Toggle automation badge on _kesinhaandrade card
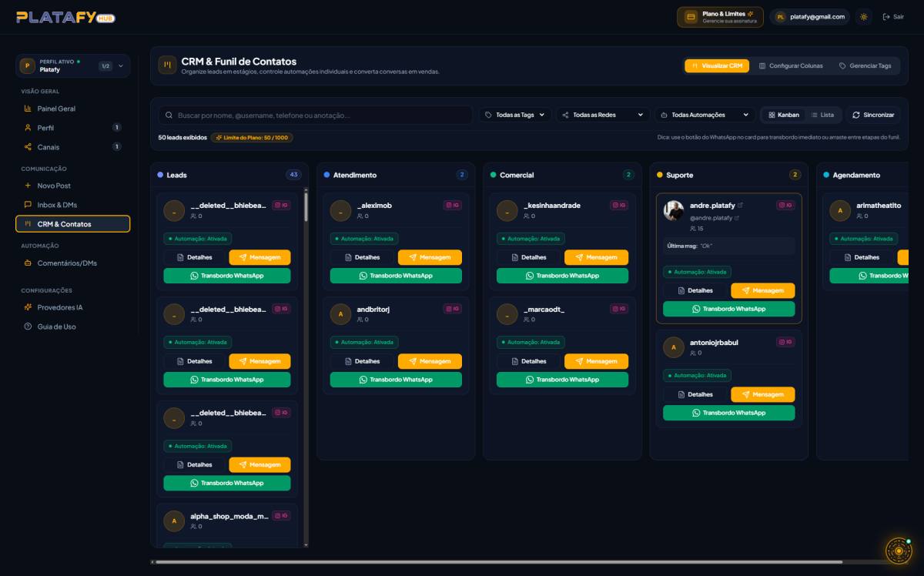 pos(530,239)
